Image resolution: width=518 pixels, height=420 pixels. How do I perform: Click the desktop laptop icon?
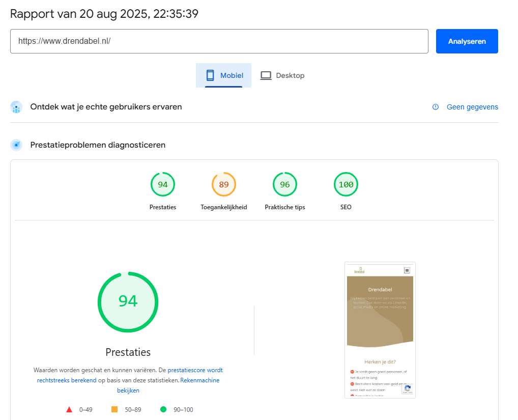266,75
